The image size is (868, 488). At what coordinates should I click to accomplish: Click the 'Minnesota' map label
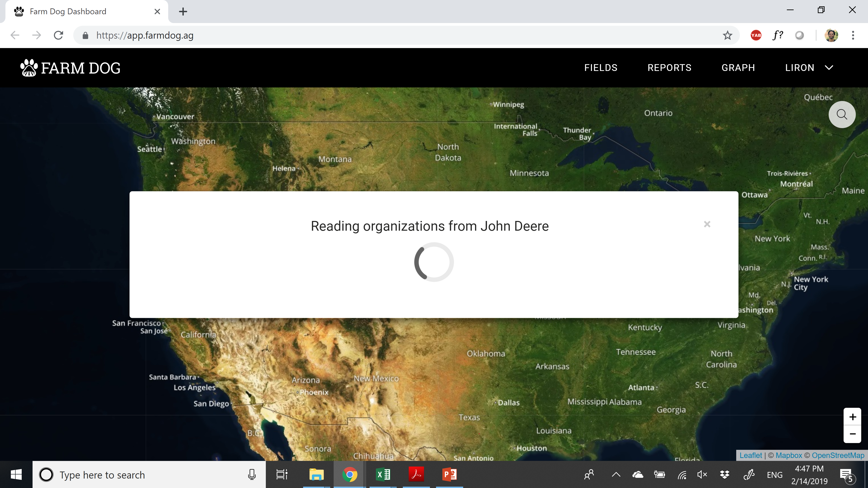coord(529,173)
